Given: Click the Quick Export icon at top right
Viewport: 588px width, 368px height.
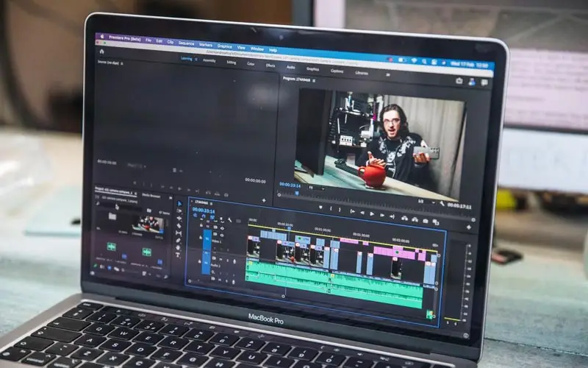Looking at the screenshot, I should [x=459, y=80].
